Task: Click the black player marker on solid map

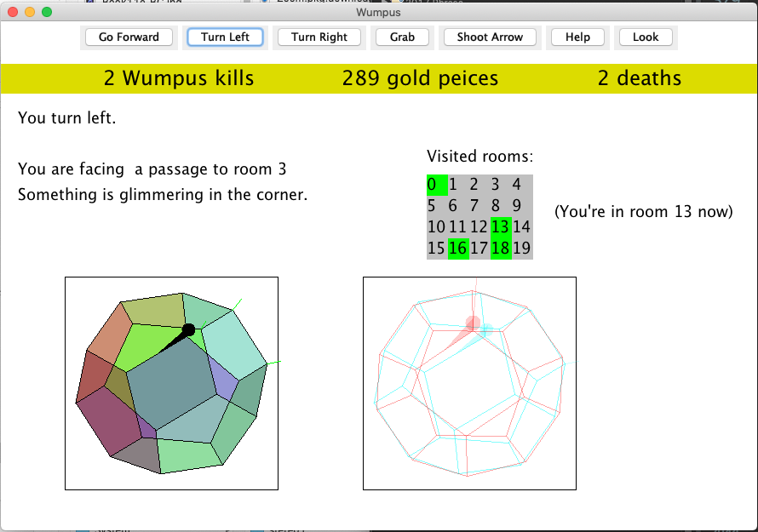Action: tap(188, 329)
